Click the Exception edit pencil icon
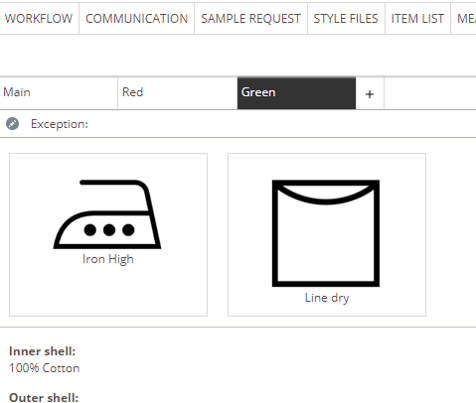 [12, 124]
